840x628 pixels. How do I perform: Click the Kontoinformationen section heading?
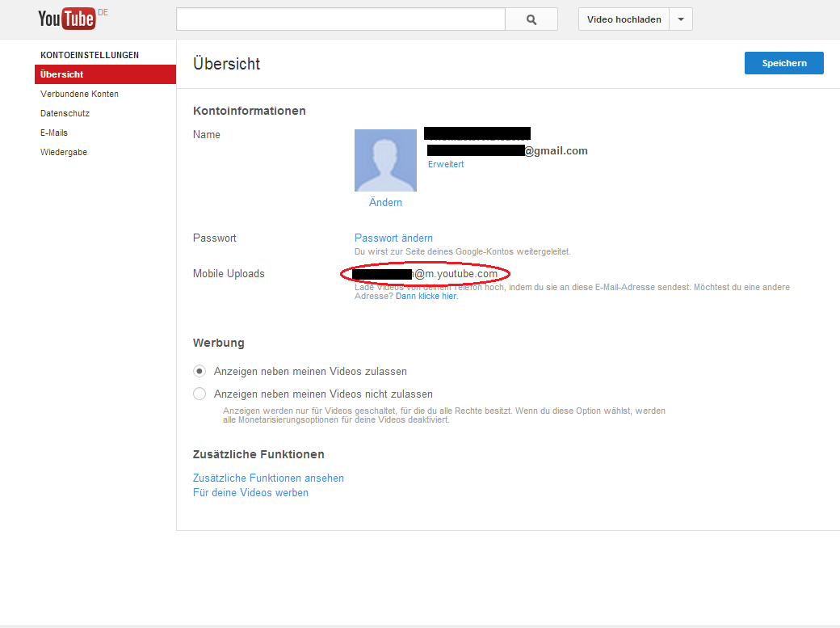pos(249,111)
